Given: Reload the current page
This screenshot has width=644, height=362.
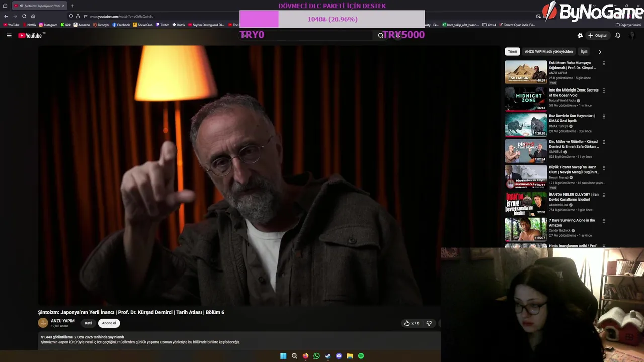Looking at the screenshot, I should click(24, 16).
